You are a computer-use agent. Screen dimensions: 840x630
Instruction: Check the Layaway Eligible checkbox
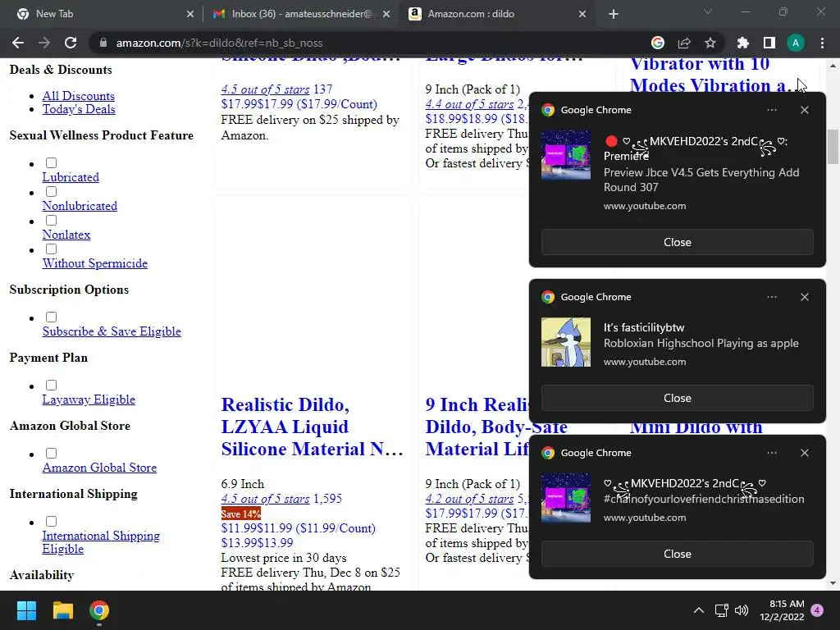(52, 386)
